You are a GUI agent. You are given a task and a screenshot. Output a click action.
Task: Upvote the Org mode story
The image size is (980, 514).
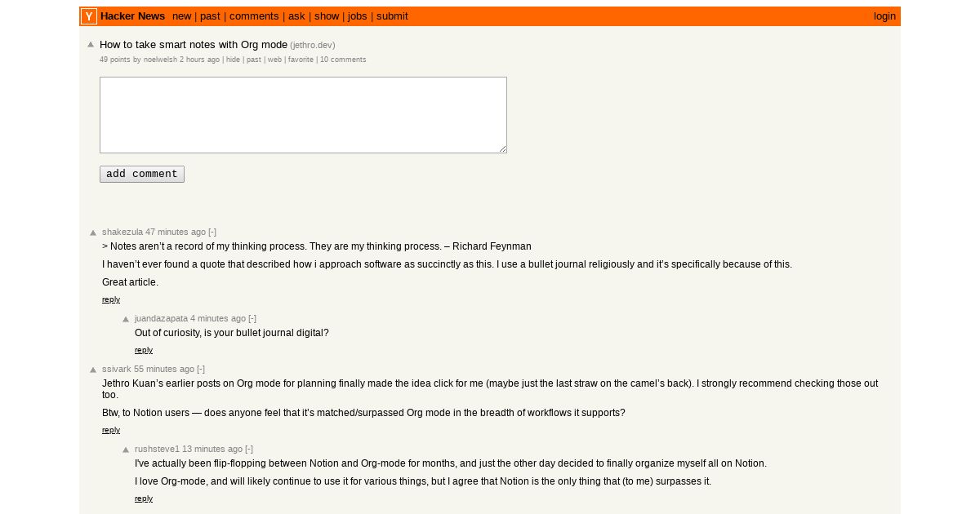[91, 45]
